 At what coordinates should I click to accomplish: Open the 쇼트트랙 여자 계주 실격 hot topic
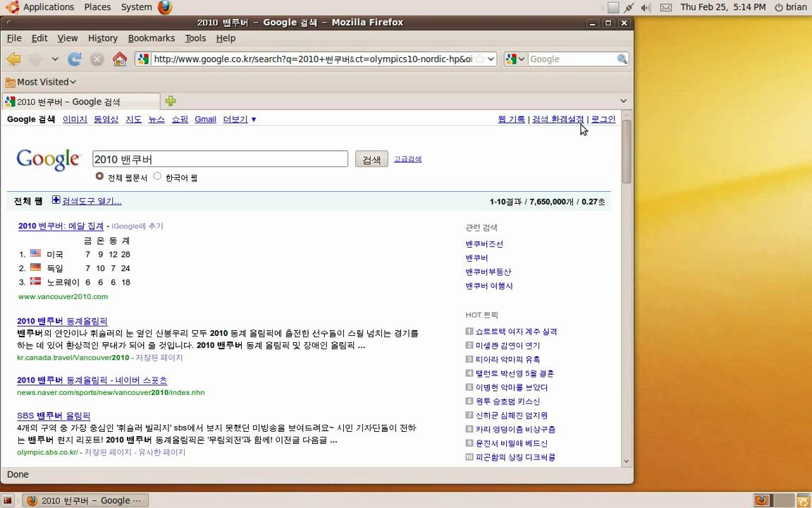pos(516,331)
